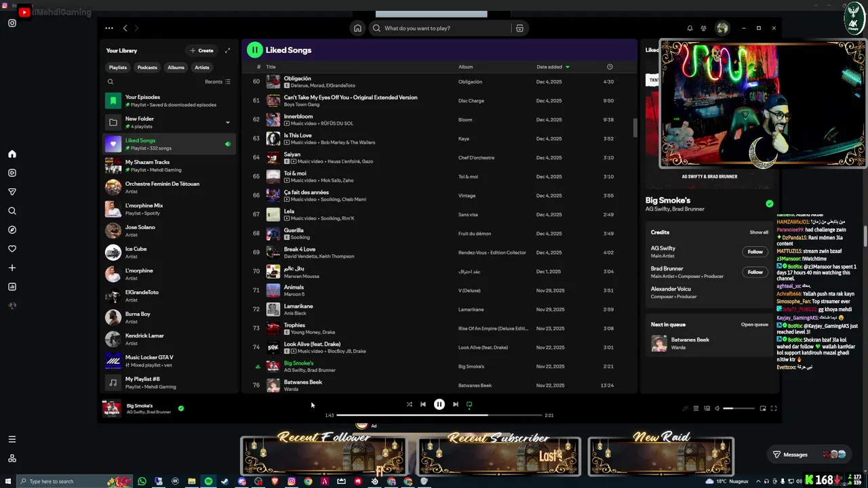The width and height of the screenshot is (868, 488).
Task: Open Windows Start menu
Action: click(7, 481)
